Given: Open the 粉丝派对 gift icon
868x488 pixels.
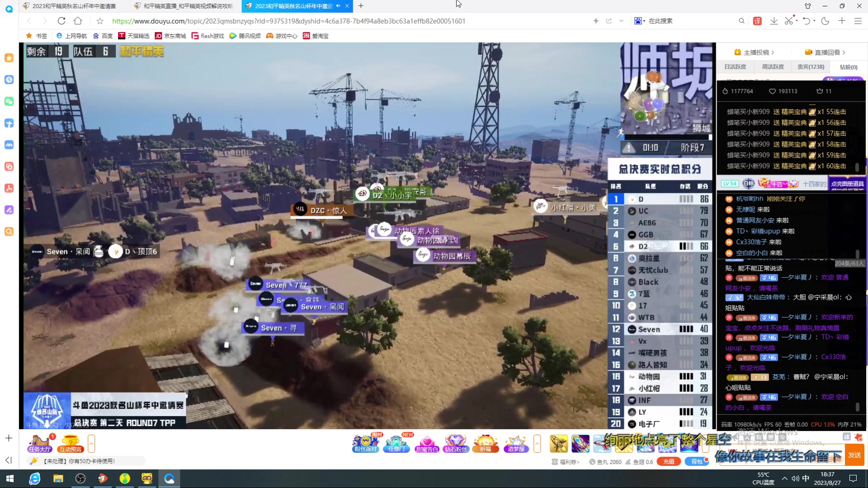Looking at the screenshot, I should coord(365,443).
